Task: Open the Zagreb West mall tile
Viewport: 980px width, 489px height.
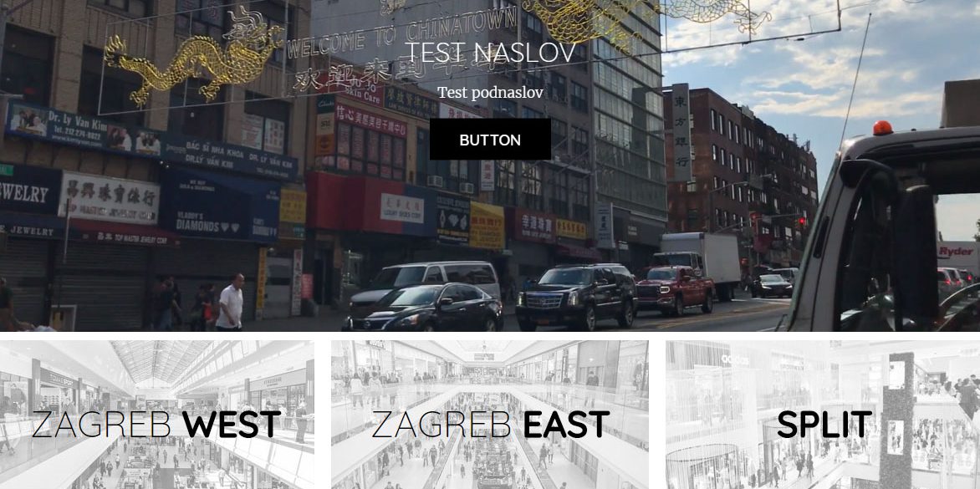Action: 156,415
